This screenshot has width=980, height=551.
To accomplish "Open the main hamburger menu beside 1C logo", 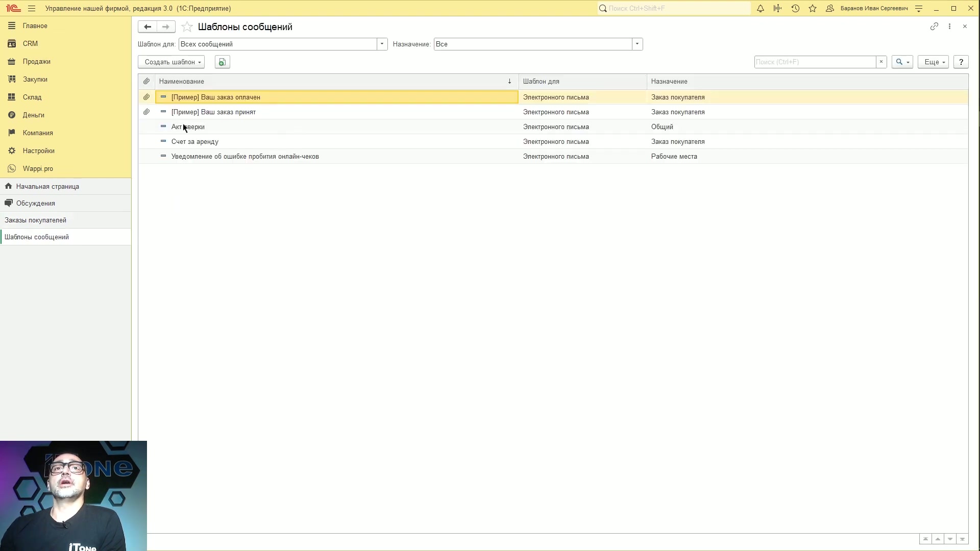I will (32, 8).
